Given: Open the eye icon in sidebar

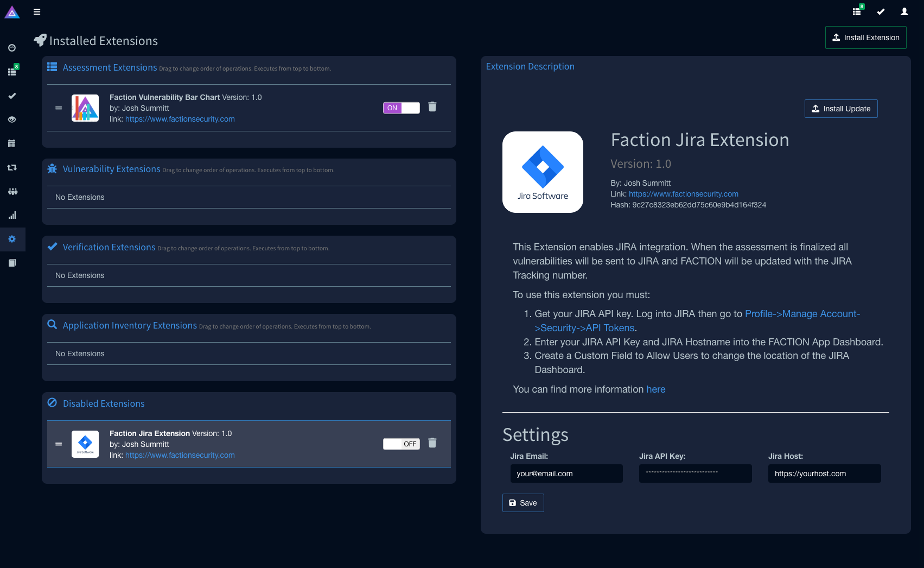Looking at the screenshot, I should (x=12, y=119).
